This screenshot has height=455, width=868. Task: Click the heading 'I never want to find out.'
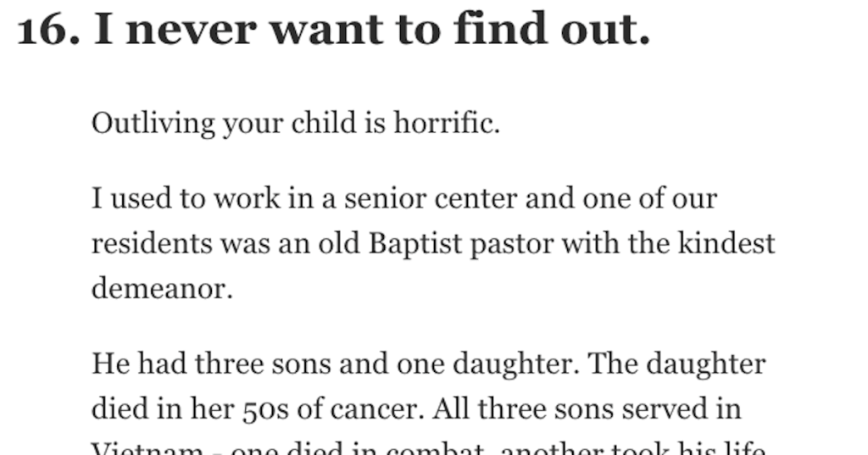click(372, 29)
